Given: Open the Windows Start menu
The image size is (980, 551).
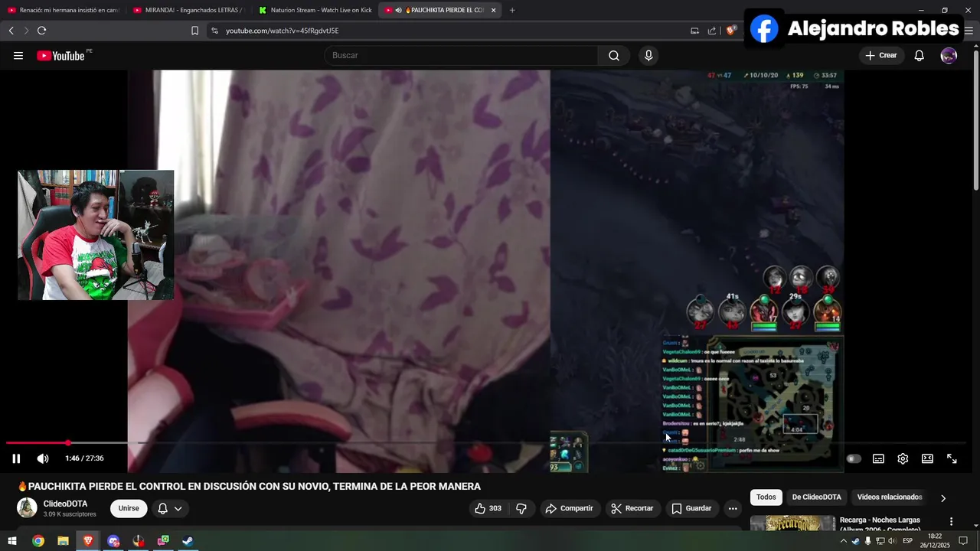Looking at the screenshot, I should [12, 541].
